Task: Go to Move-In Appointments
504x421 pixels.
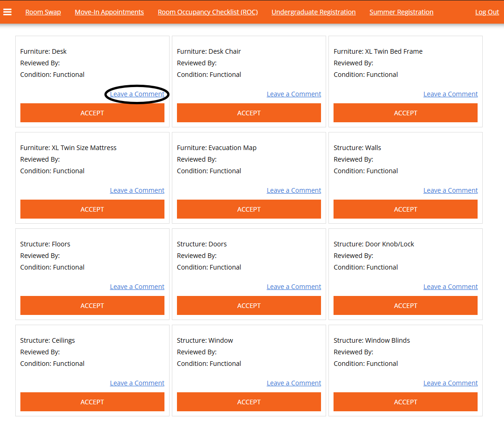Action: 109,12
